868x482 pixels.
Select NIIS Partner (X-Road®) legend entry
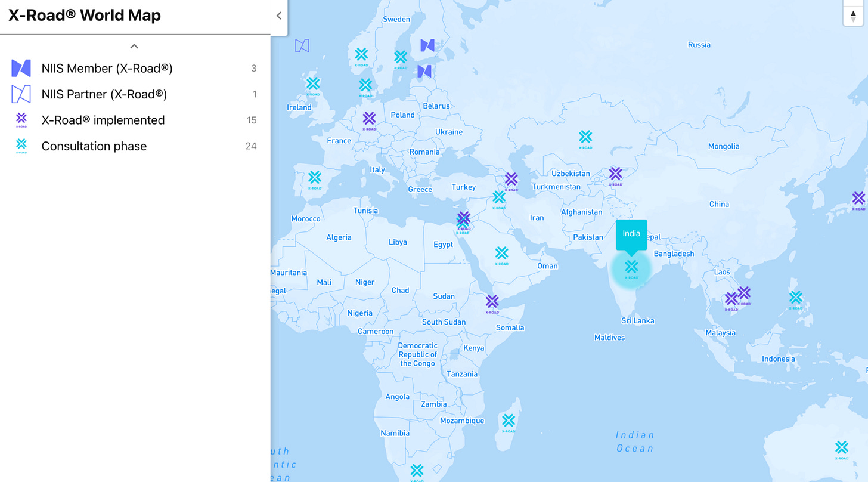tap(134, 94)
